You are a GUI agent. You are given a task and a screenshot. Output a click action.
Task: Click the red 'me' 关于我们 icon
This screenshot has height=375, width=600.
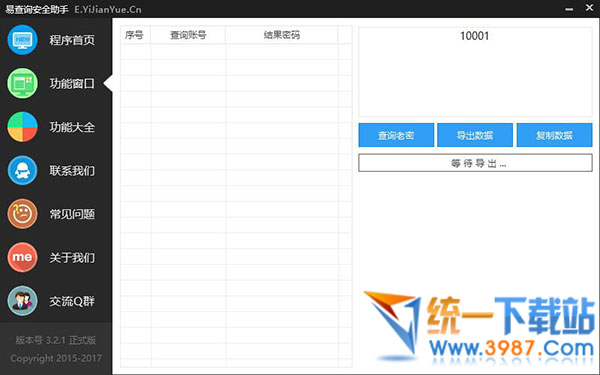tap(22, 257)
